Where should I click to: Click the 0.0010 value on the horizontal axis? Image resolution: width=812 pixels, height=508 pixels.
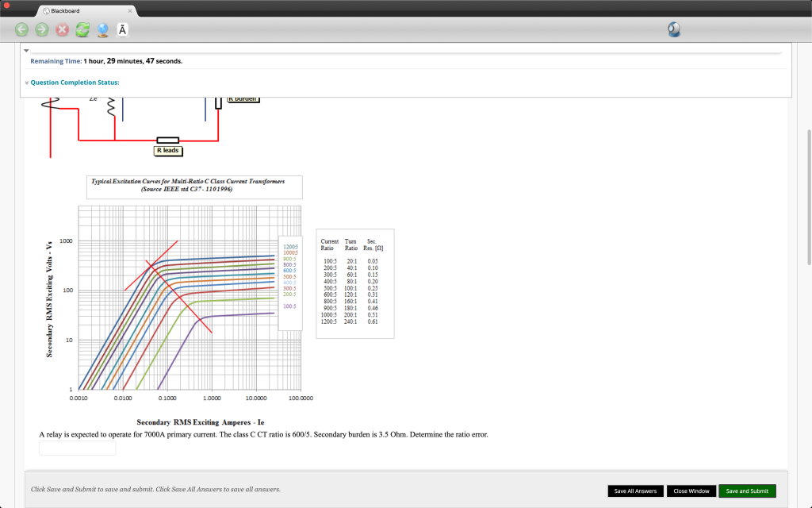(x=79, y=398)
